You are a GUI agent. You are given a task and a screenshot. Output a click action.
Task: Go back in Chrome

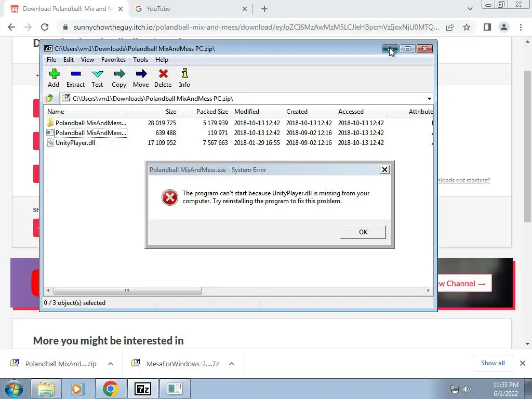point(11,27)
